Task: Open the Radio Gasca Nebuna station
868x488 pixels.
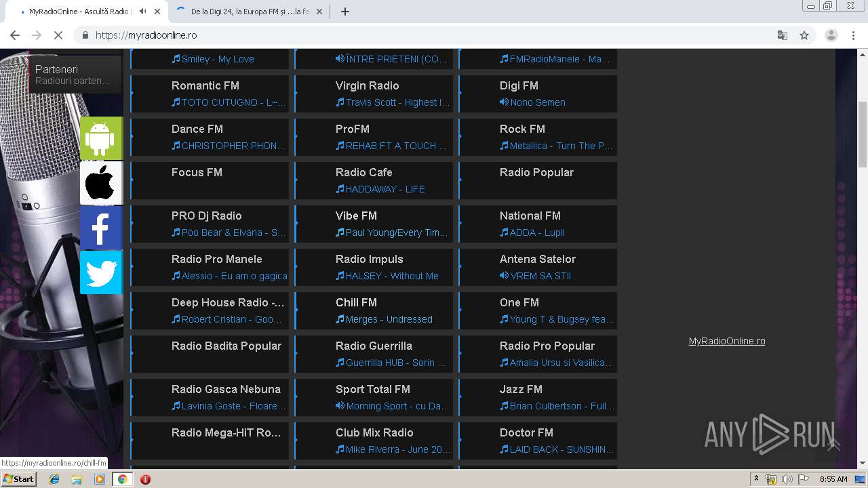Action: click(210, 397)
